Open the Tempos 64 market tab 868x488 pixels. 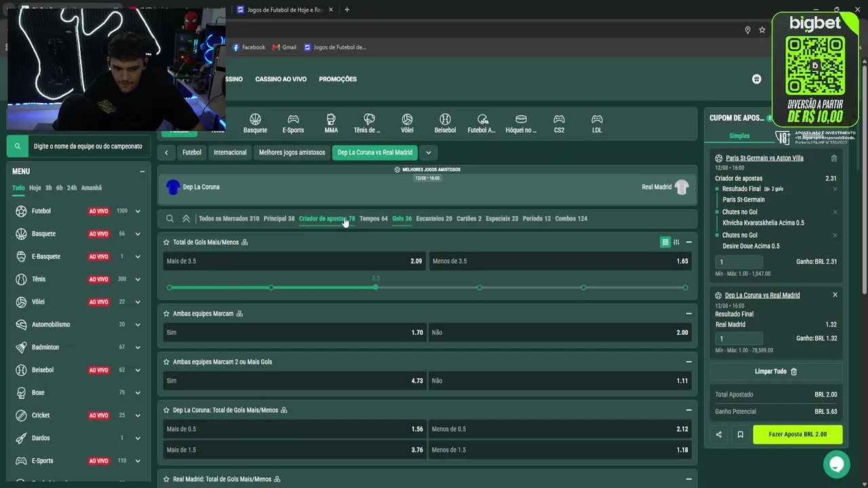point(374,218)
